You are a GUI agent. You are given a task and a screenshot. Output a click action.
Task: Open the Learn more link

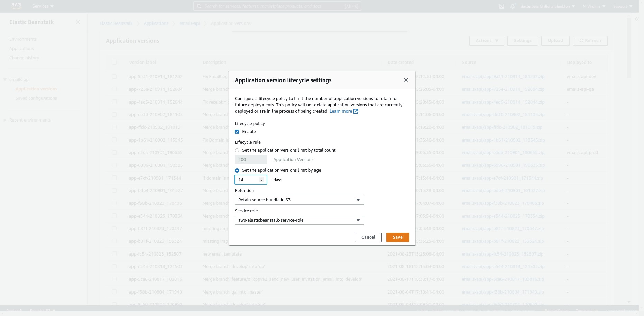pos(344,111)
